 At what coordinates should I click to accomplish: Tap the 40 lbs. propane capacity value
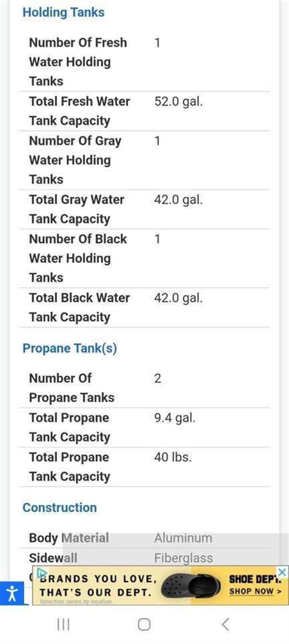click(173, 457)
